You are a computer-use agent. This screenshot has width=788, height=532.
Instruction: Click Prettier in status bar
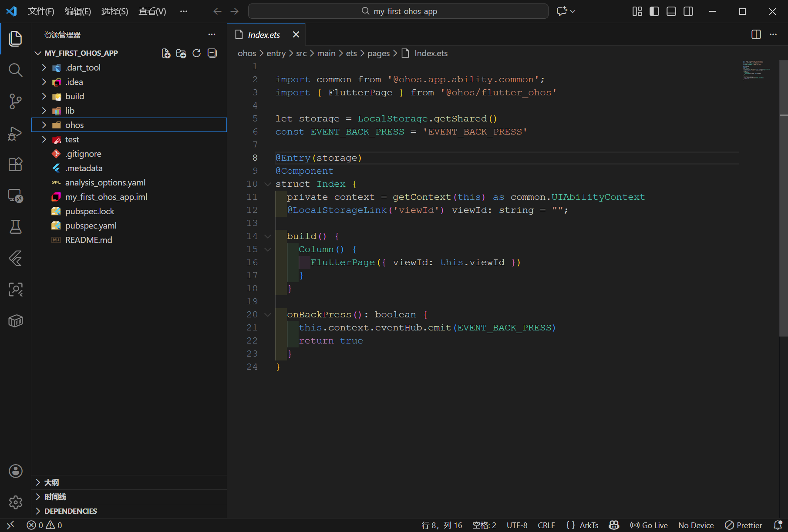pos(744,525)
